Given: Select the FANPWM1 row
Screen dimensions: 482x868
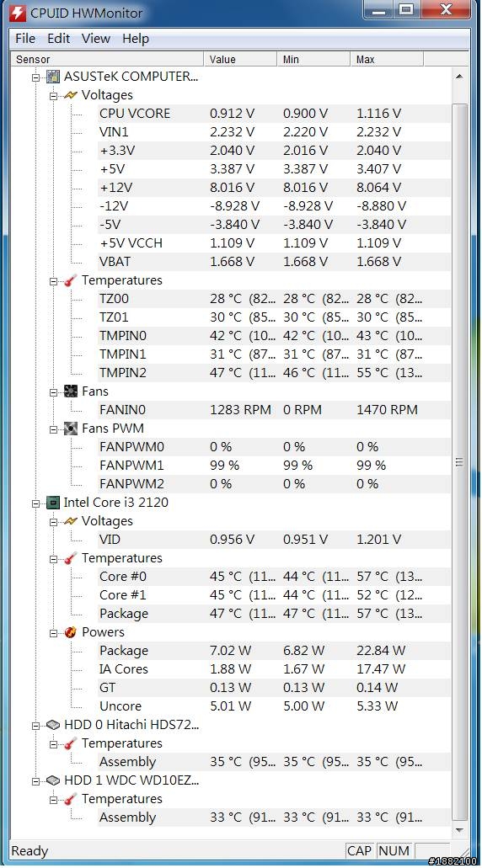Looking at the screenshot, I should (274, 466).
